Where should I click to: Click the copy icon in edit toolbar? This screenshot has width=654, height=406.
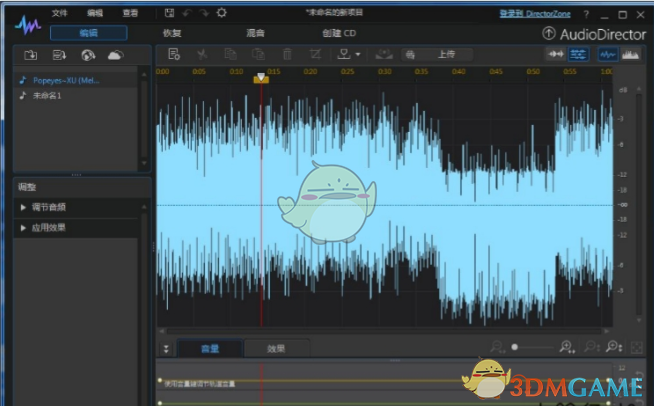point(230,54)
